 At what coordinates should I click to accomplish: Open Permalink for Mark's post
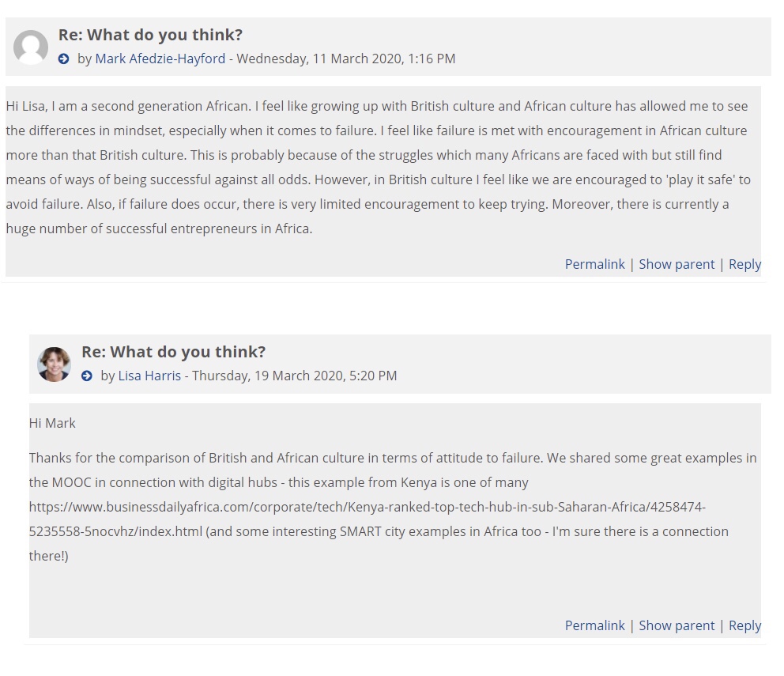[x=594, y=264]
